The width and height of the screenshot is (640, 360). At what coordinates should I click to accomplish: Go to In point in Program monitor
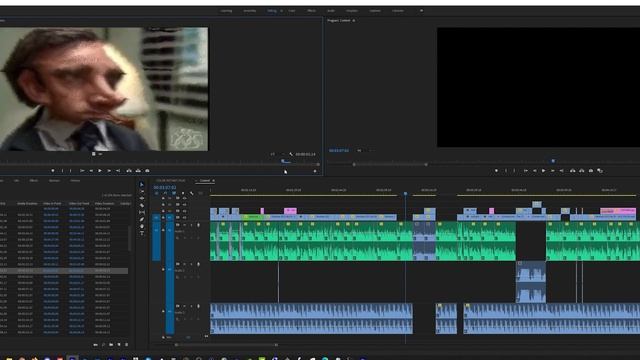526,171
